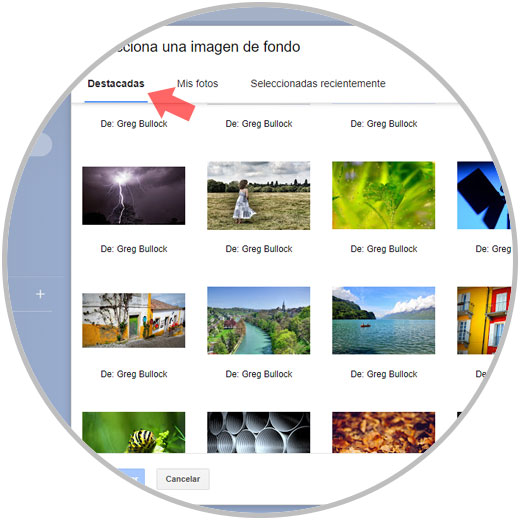Click the Cancelar button
520x520 pixels.
click(183, 479)
